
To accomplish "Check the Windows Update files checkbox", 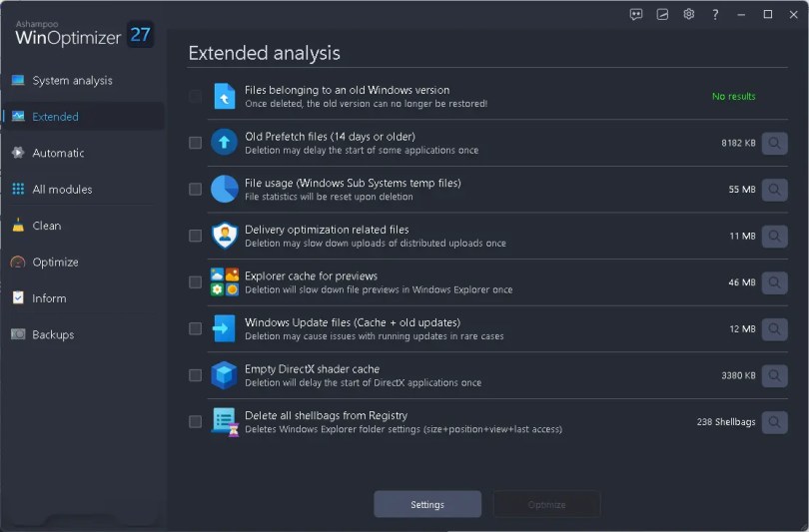I will pyautogui.click(x=195, y=328).
